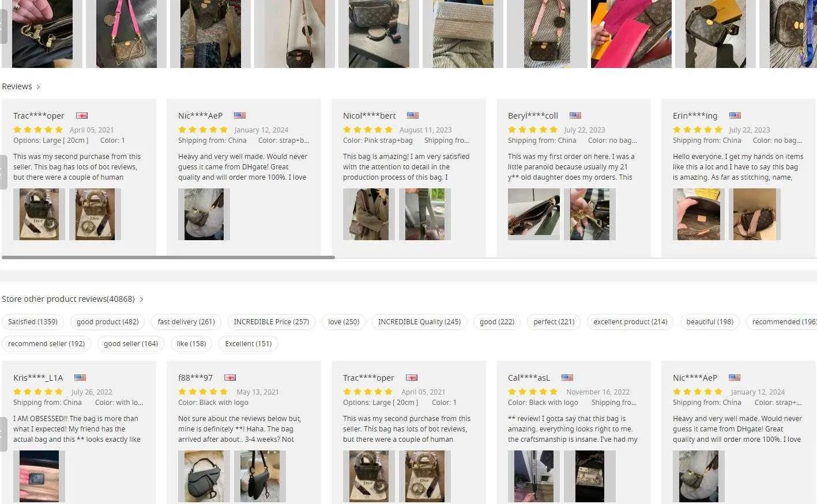Click the flag icon beside Beryl****coll
The width and height of the screenshot is (817, 504).
(575, 116)
